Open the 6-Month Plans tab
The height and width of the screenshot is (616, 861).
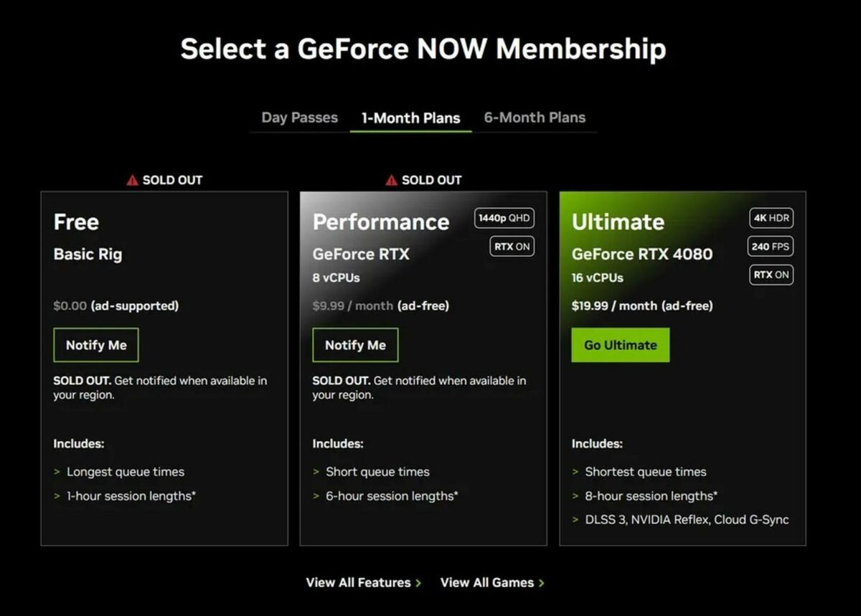[535, 117]
